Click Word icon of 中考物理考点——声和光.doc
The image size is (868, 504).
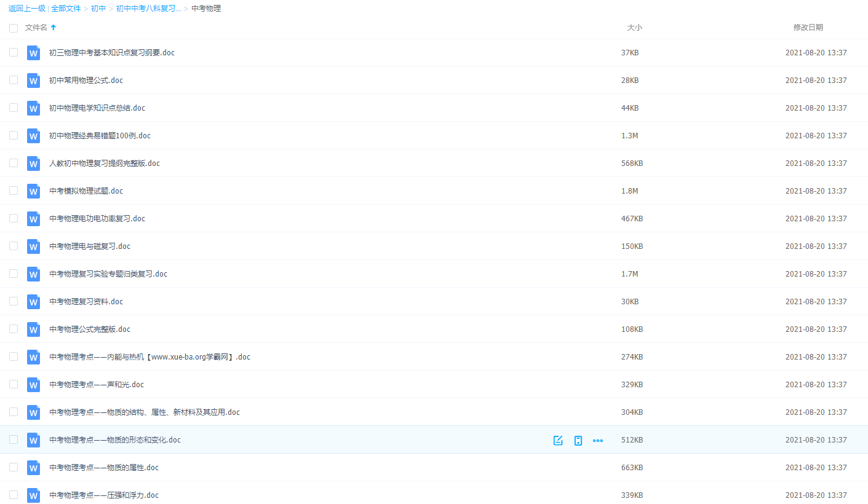coord(33,385)
